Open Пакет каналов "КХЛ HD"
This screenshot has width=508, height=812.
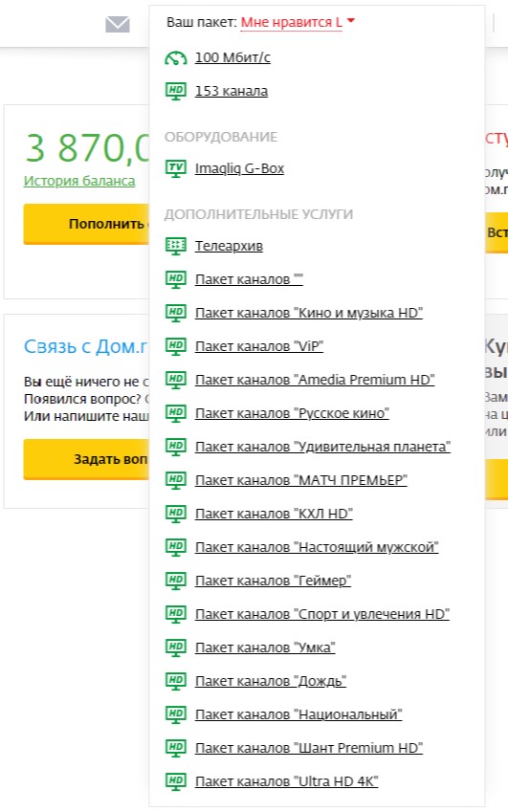[x=274, y=514]
